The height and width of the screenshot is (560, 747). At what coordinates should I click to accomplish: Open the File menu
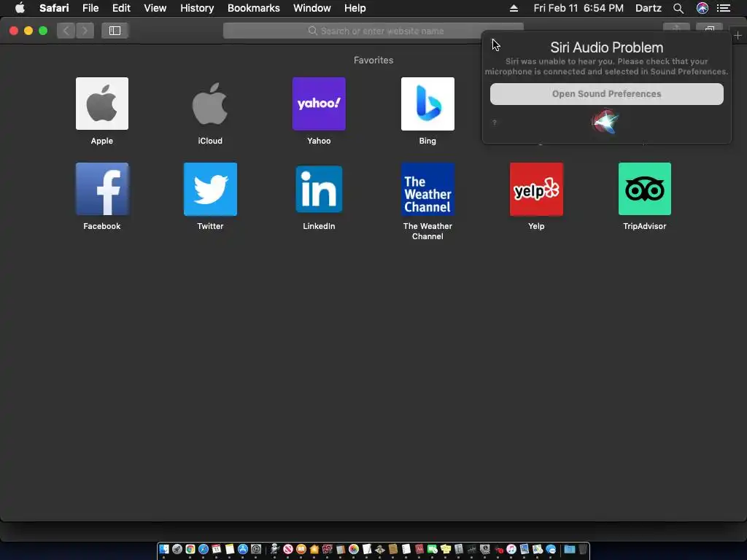click(90, 8)
